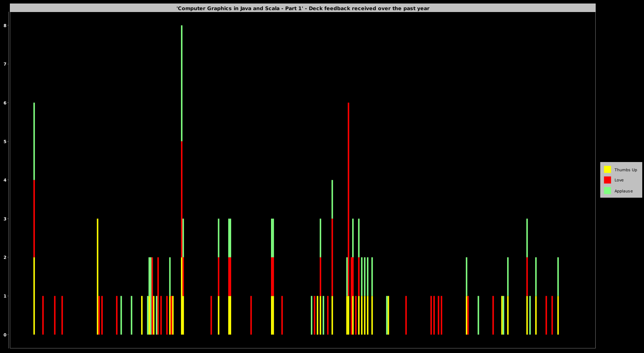Click the tall all-red bar reaching 6
Viewport: 644px width, 353px height.
pos(348,199)
